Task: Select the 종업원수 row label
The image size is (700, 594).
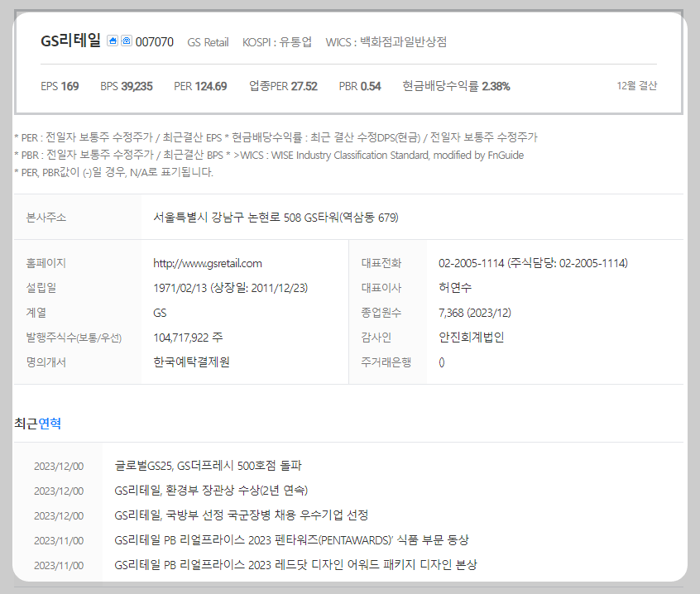Action: (x=381, y=313)
